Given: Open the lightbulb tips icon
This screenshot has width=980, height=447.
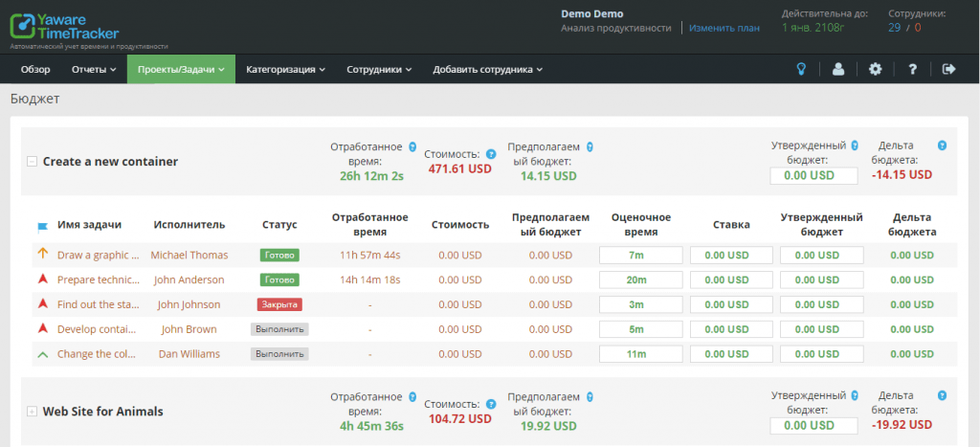Looking at the screenshot, I should [x=801, y=69].
